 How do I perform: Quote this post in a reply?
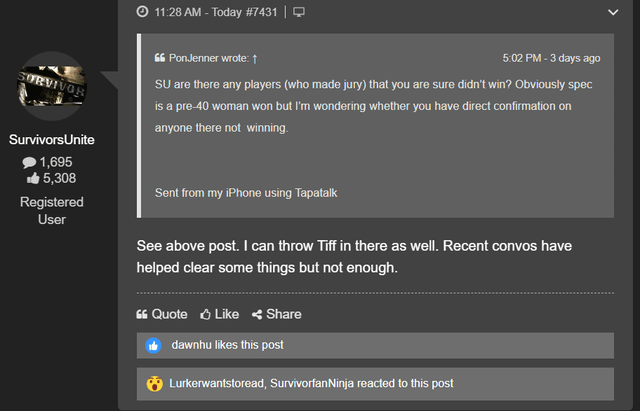(162, 314)
